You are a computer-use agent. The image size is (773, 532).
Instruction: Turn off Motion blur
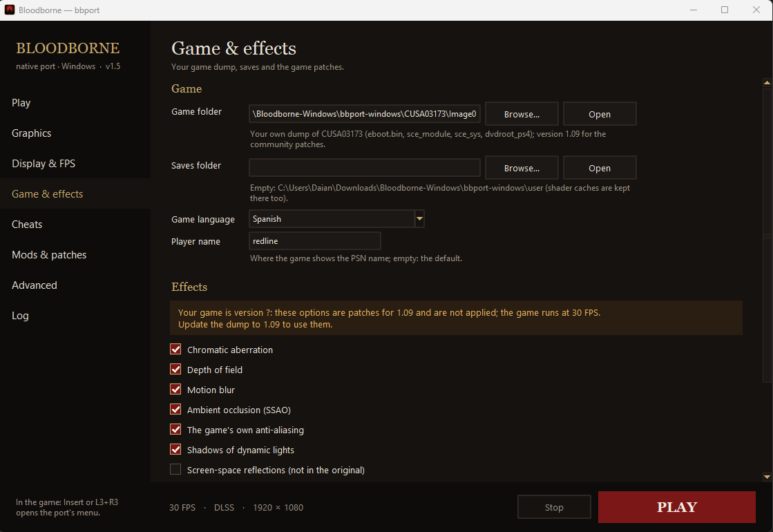(175, 390)
